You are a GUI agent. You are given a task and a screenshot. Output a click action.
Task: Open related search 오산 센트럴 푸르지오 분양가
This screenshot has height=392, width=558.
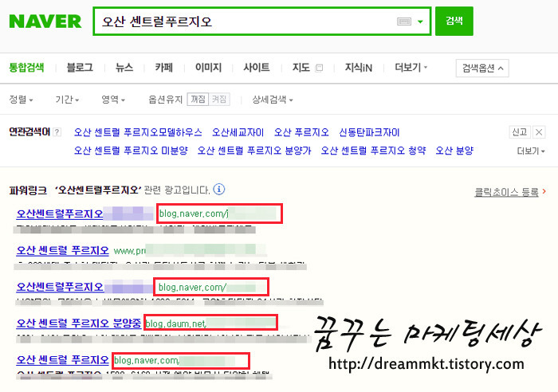(254, 151)
